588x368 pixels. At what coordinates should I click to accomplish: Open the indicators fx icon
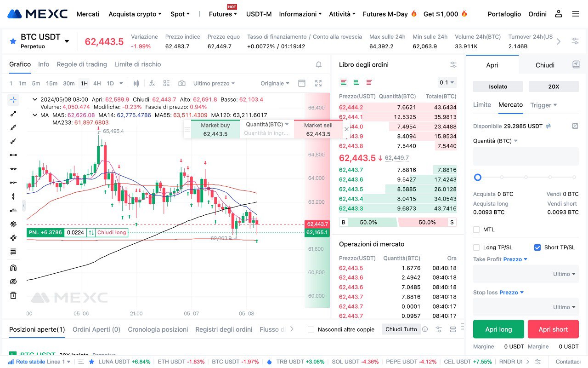tap(152, 83)
